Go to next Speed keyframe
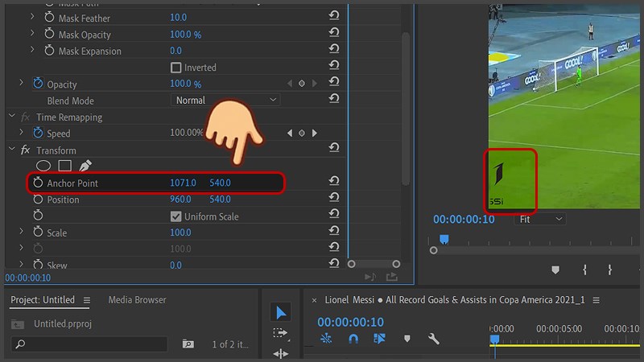 (x=314, y=133)
